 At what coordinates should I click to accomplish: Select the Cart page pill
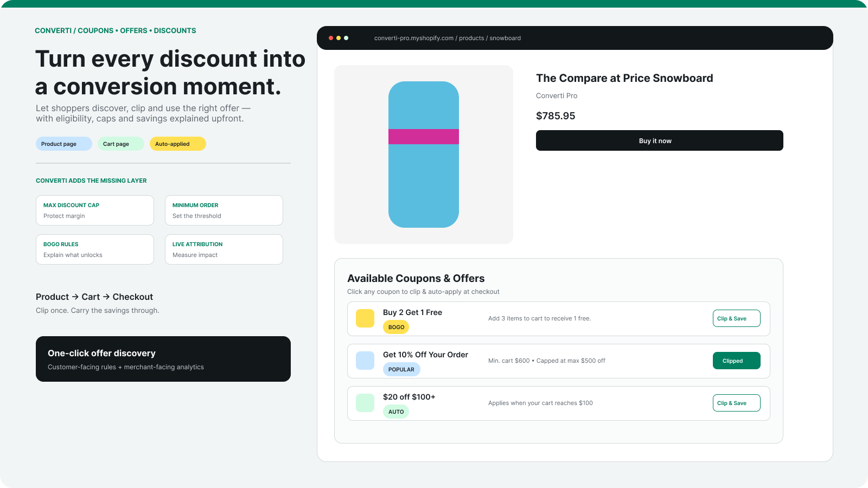point(121,144)
